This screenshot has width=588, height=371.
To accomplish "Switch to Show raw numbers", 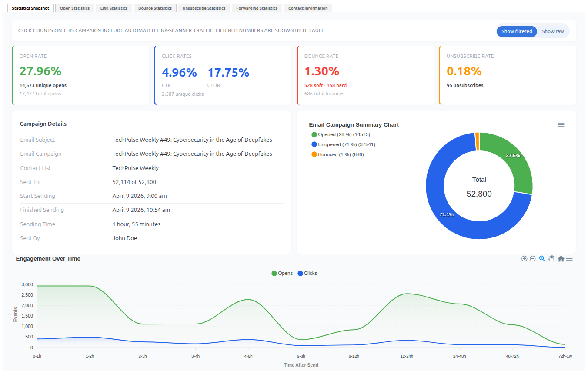I will click(x=553, y=31).
